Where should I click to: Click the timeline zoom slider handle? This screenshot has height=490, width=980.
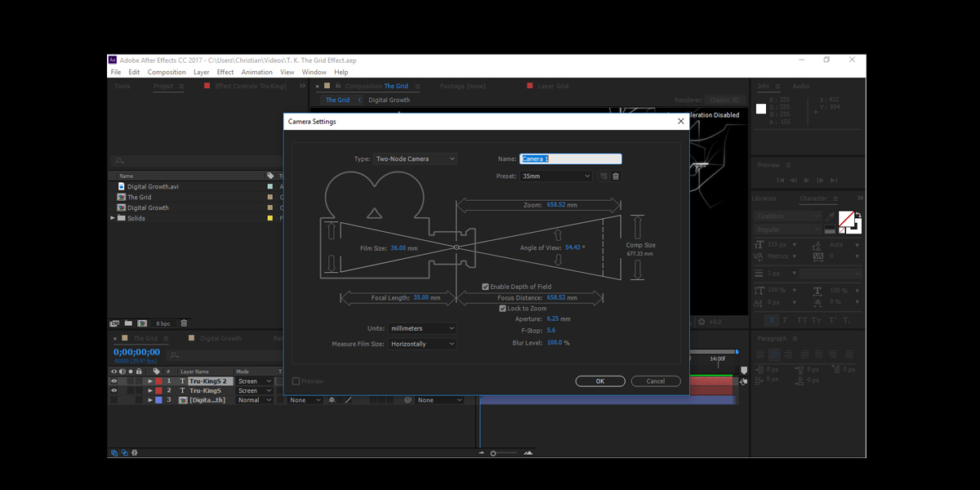[492, 453]
